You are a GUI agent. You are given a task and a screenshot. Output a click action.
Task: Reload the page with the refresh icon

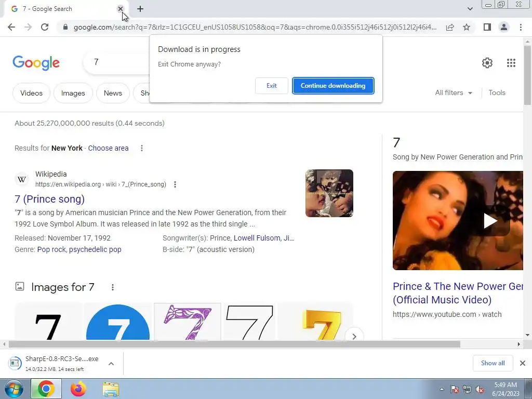(45, 27)
